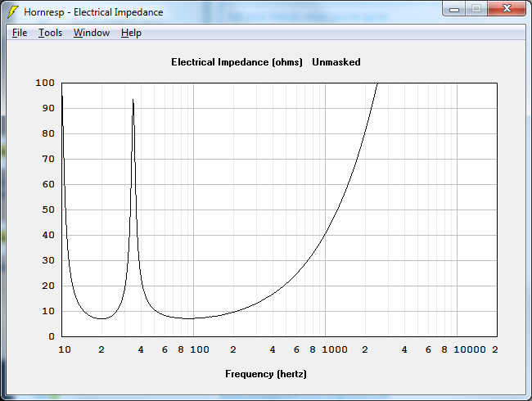The image size is (532, 401).
Task: Open the File menu
Action: (20, 33)
